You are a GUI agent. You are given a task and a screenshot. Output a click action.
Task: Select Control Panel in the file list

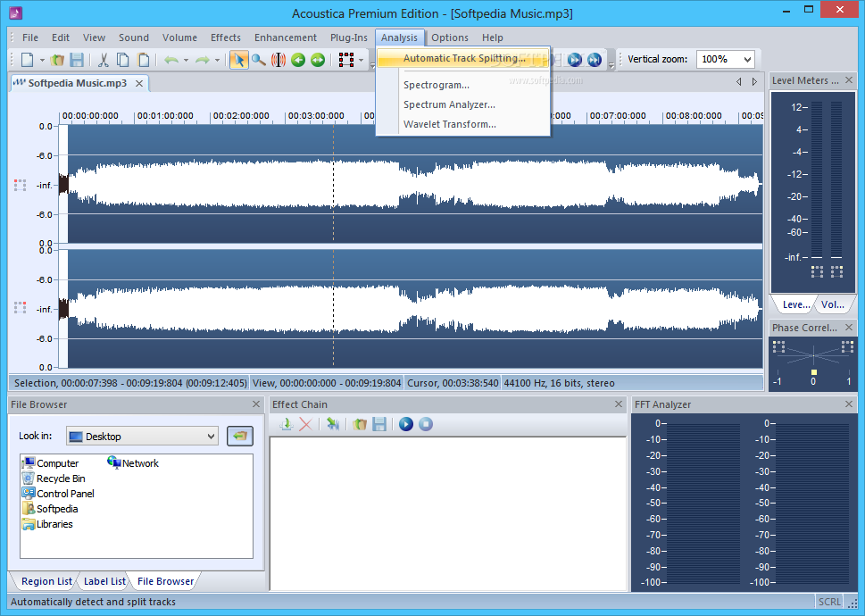pyautogui.click(x=58, y=494)
